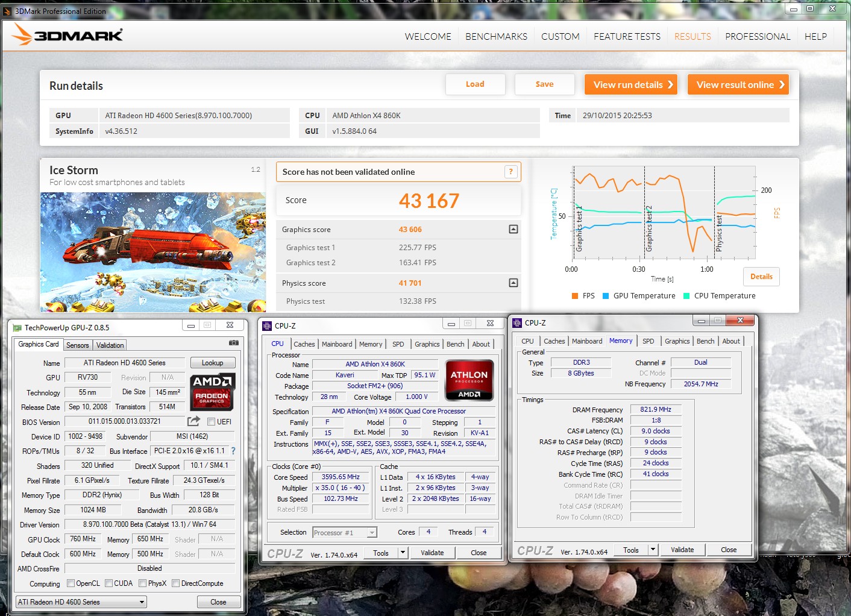Image resolution: width=851 pixels, height=616 pixels.
Task: Click the CPU-Z title icon in Memory window
Action: pyautogui.click(x=517, y=323)
